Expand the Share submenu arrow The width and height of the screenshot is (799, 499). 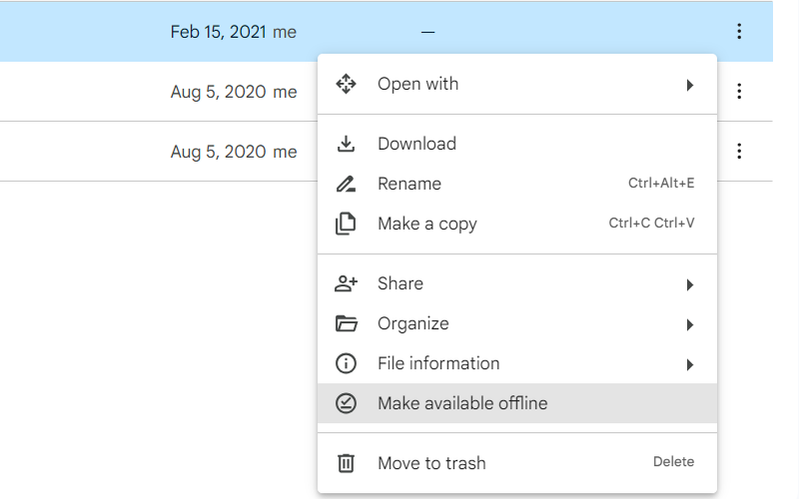click(x=689, y=285)
